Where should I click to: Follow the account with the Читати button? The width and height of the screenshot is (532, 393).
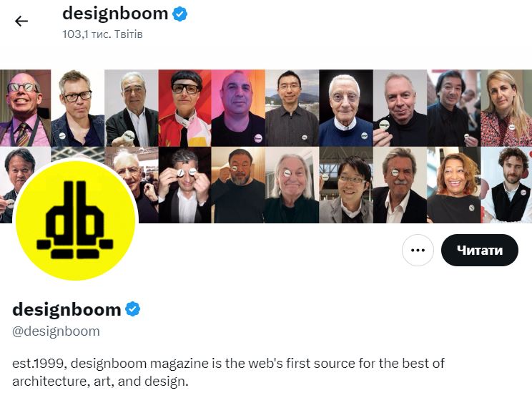click(479, 250)
